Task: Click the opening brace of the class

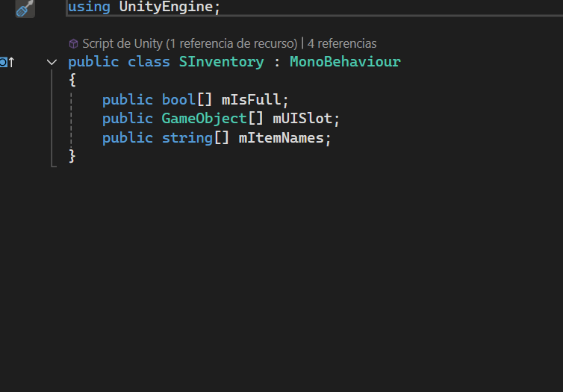Action: pos(72,80)
